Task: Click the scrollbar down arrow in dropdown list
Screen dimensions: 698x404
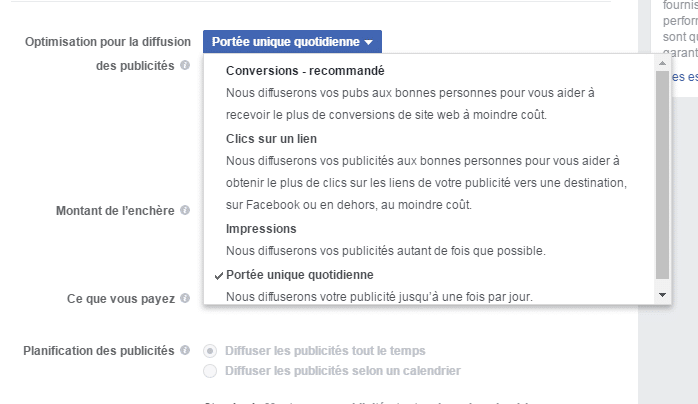Action: tap(662, 295)
